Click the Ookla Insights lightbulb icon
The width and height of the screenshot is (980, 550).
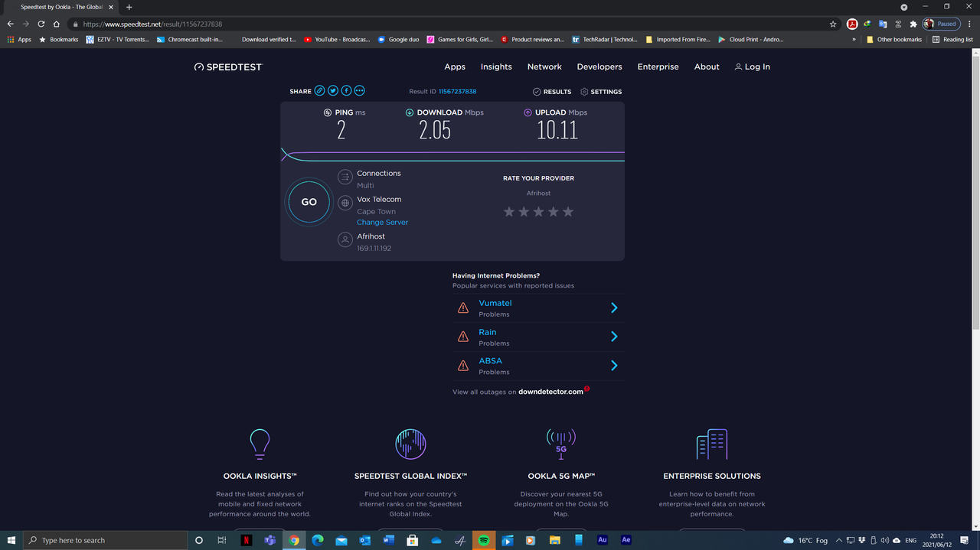tap(260, 444)
